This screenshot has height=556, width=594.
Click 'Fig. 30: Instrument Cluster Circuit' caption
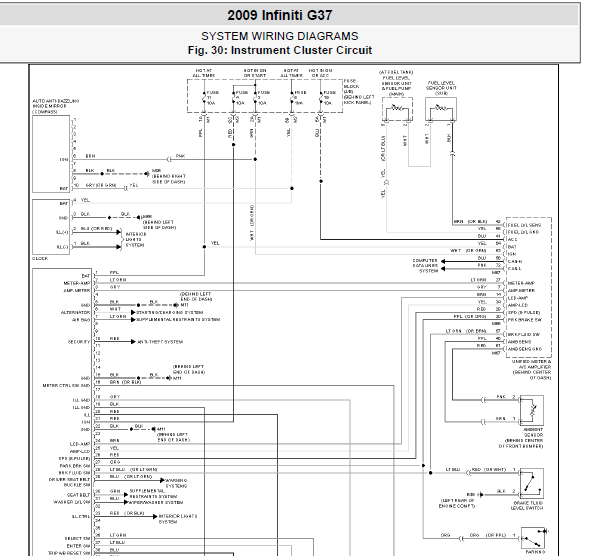point(280,50)
